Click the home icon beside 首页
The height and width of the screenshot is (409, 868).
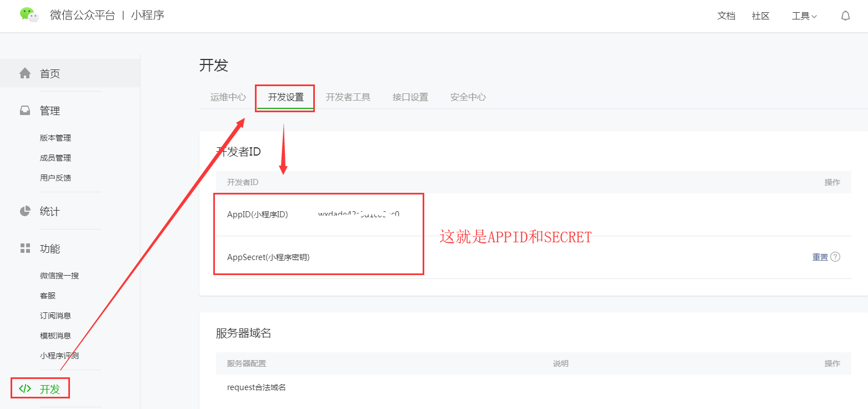(25, 73)
